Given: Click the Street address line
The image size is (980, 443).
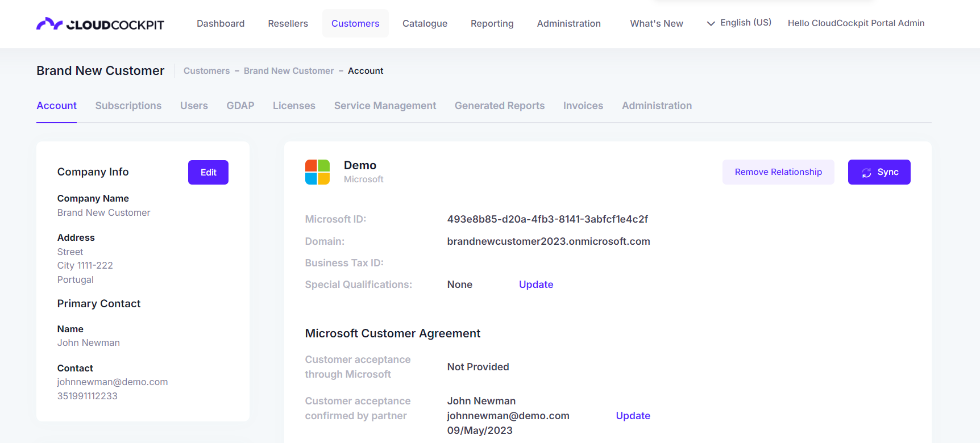Looking at the screenshot, I should point(70,252).
